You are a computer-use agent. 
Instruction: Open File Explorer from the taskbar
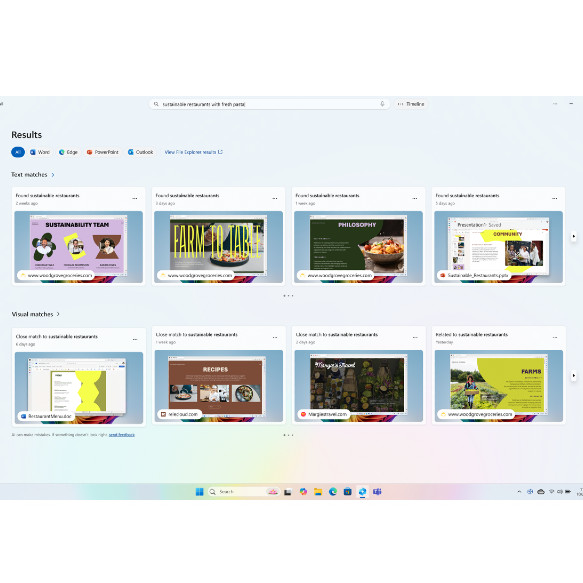click(318, 492)
